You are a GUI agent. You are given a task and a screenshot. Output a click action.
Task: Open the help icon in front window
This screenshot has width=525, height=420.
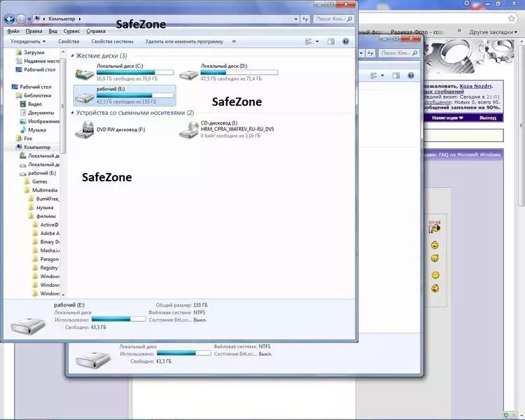coord(346,41)
